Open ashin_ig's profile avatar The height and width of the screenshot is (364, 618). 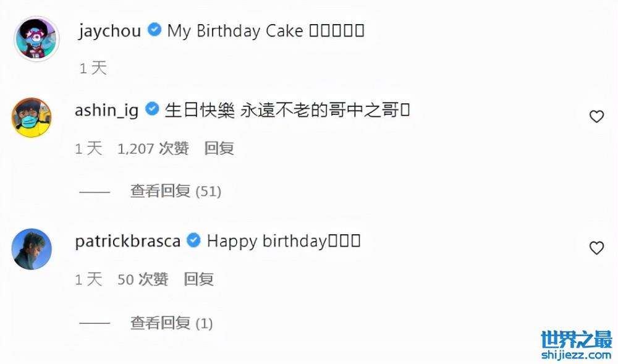tap(32, 117)
